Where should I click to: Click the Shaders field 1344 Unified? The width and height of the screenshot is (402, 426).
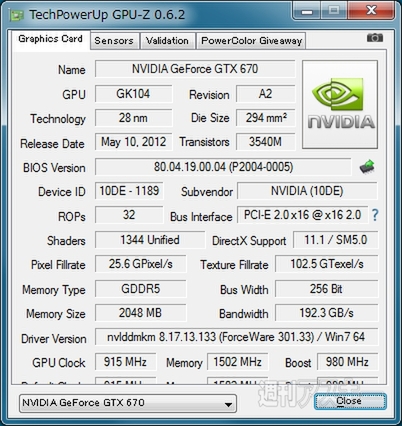tap(150, 240)
